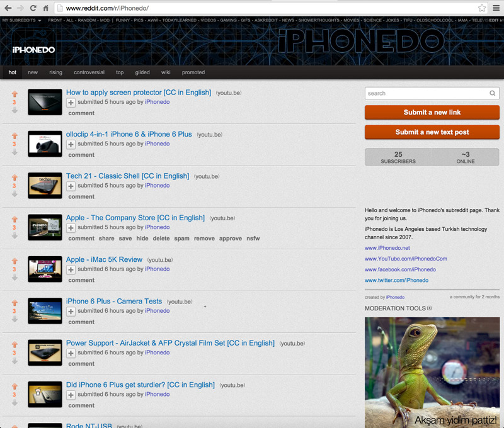Expand the Moderation Tools section

pos(429,308)
